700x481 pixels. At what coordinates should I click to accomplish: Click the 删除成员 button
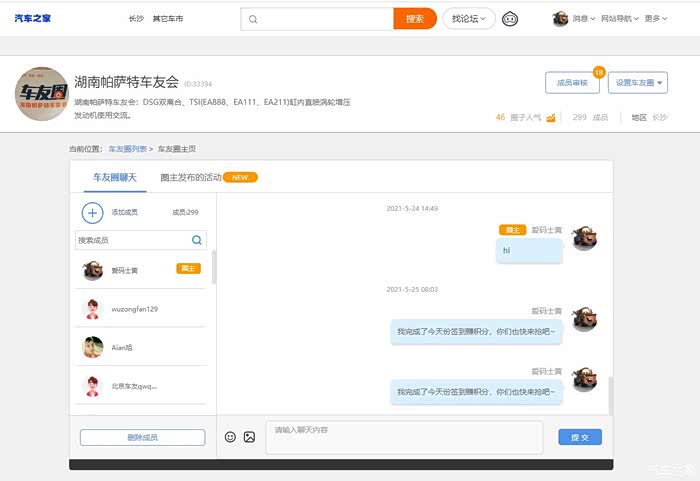click(142, 437)
